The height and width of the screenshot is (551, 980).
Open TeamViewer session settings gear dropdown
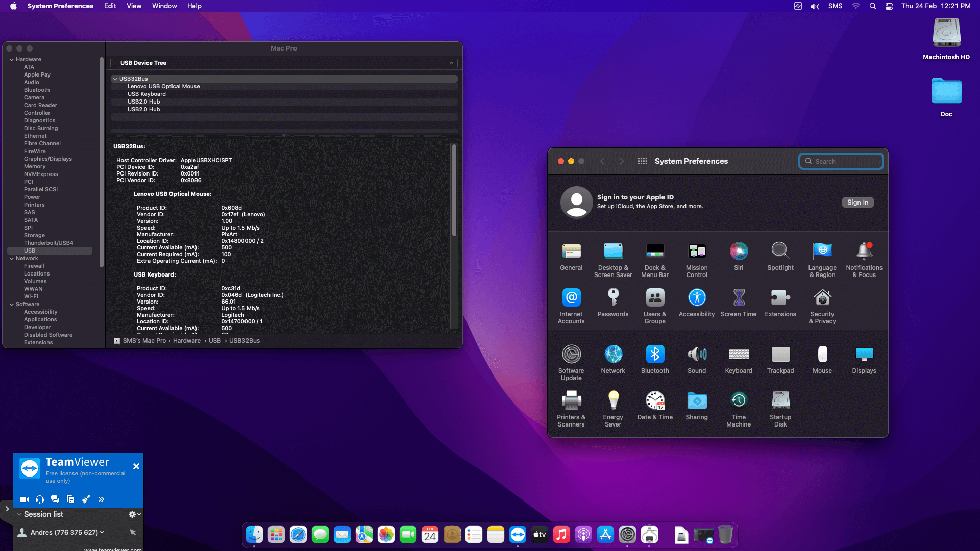click(134, 514)
